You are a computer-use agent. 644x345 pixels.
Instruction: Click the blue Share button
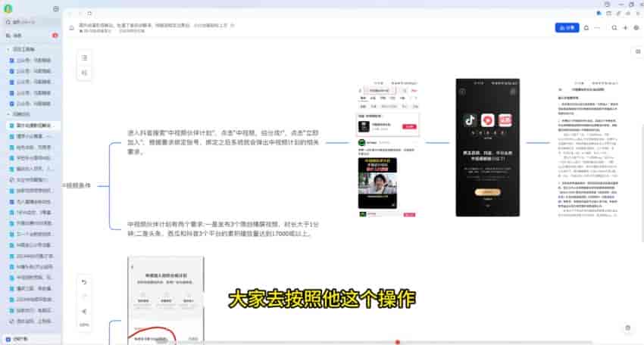(567, 27)
